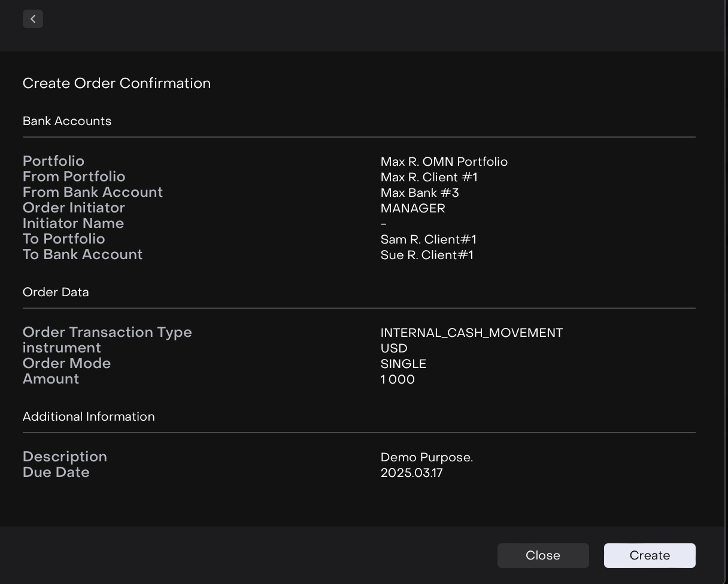Select the Max R. Client #1 value
This screenshot has height=584, width=728.
[x=429, y=177]
